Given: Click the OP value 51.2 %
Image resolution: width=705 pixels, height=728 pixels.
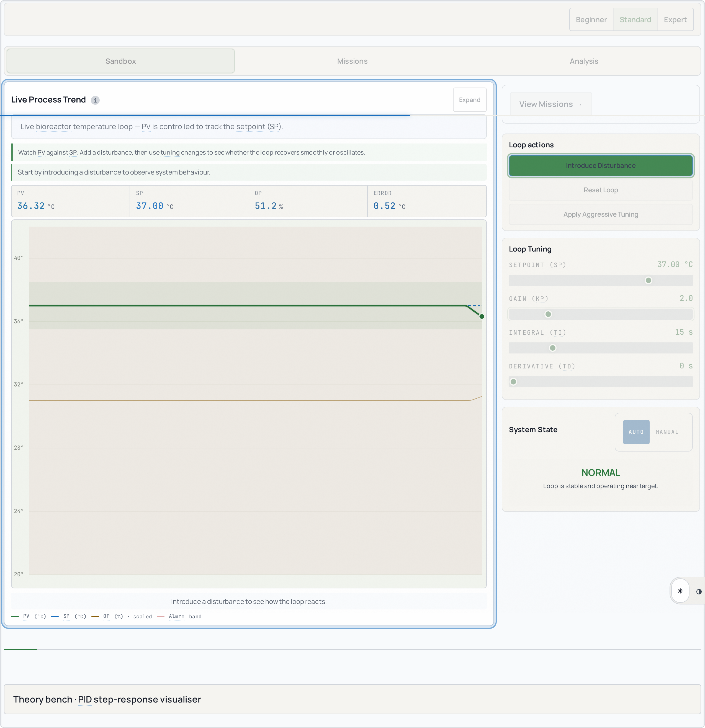Looking at the screenshot, I should click(269, 206).
